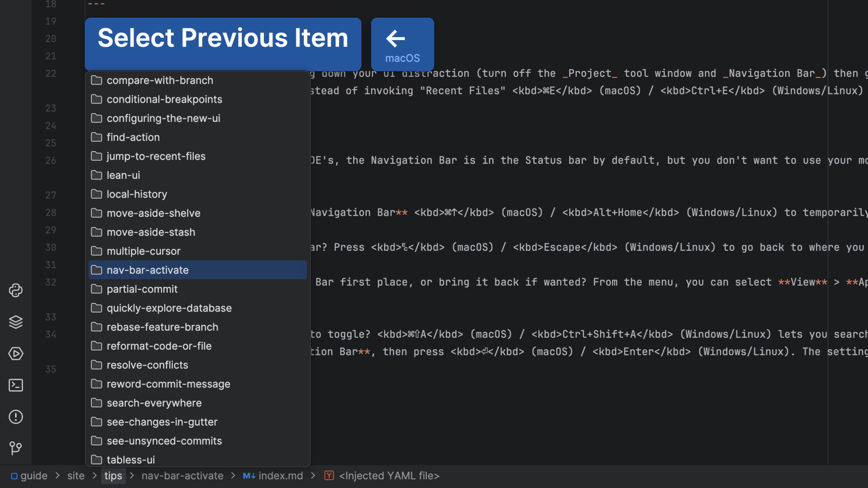Click line number 27 in gutter
The width and height of the screenshot is (868, 488).
click(51, 195)
